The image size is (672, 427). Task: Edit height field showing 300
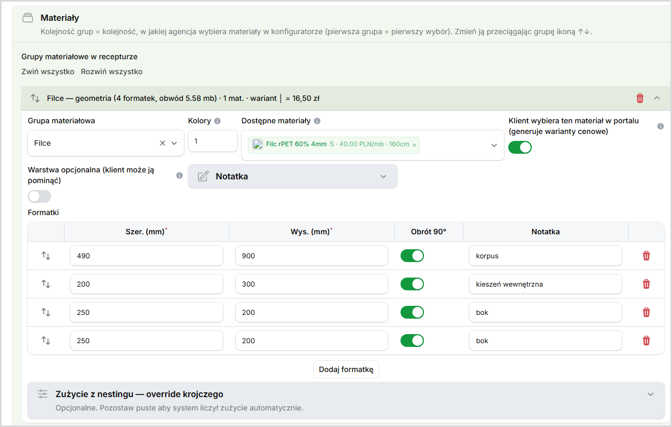click(312, 284)
